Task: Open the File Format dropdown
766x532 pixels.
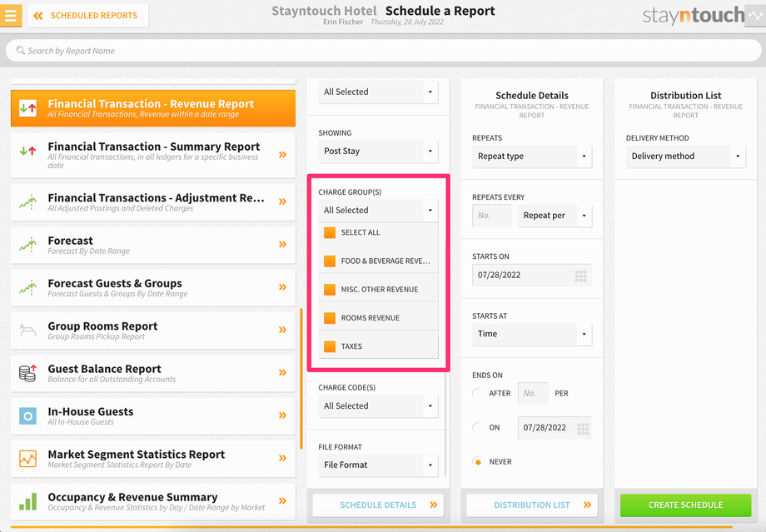Action: tap(378, 465)
